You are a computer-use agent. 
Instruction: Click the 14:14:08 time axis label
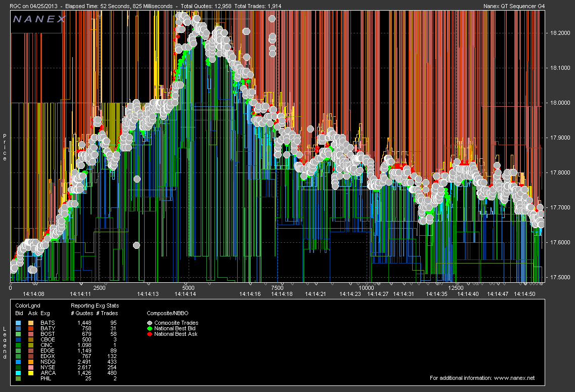(x=34, y=294)
